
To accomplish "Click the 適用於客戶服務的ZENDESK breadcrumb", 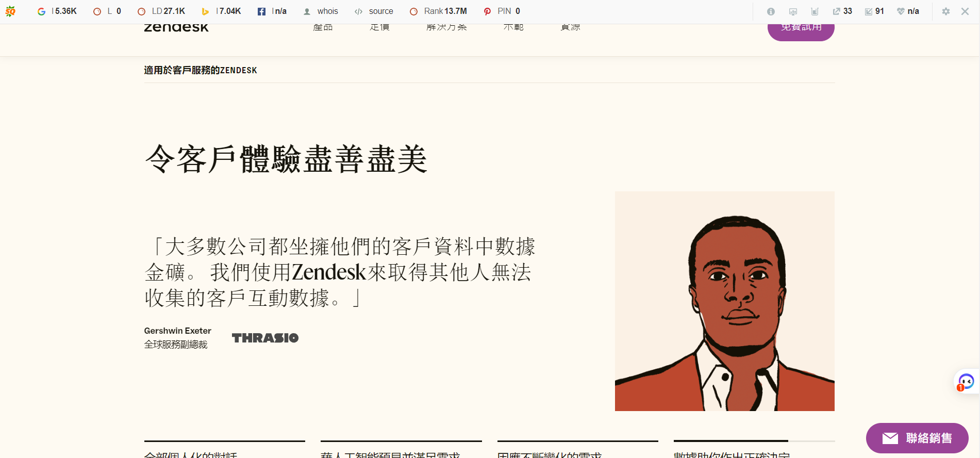I will tap(201, 70).
